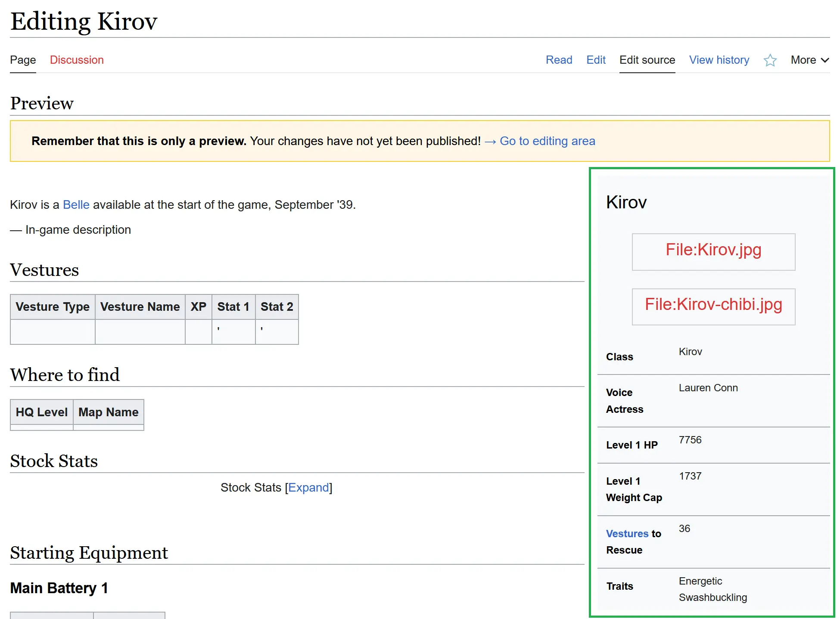Click the Vesture Type column header

(x=53, y=307)
